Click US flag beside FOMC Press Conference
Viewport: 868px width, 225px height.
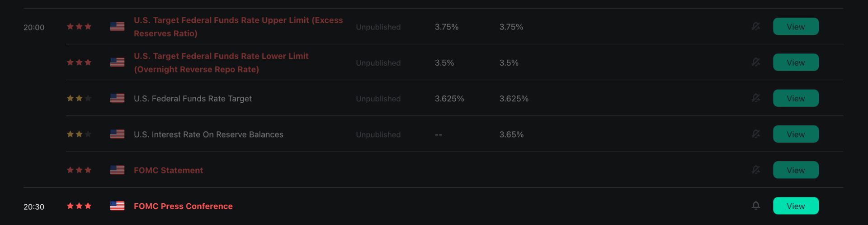pyautogui.click(x=117, y=206)
